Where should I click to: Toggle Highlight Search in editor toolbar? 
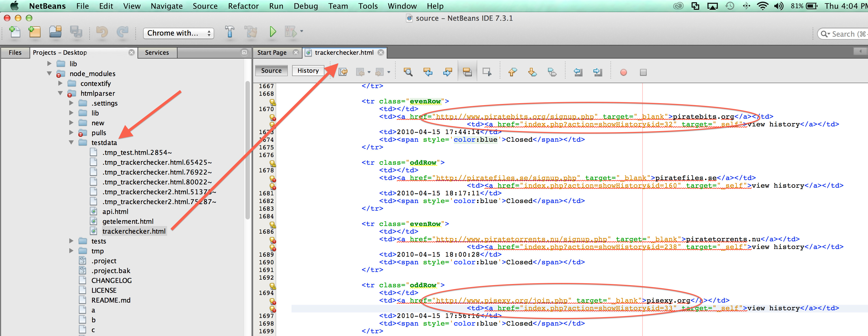tap(467, 72)
